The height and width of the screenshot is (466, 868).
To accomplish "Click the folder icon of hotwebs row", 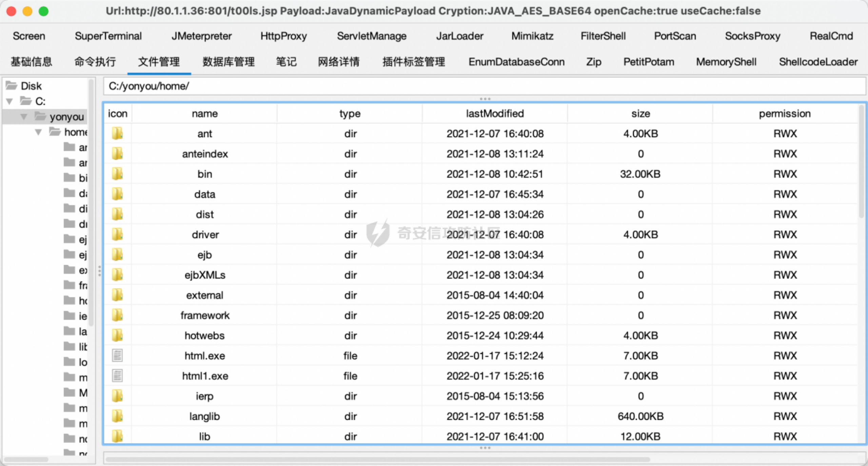I will 117,335.
